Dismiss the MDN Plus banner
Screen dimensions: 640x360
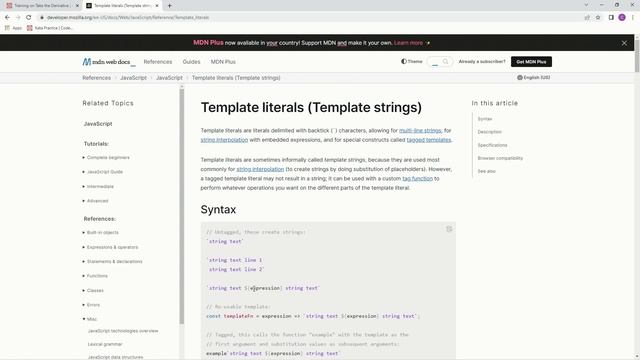624,43
